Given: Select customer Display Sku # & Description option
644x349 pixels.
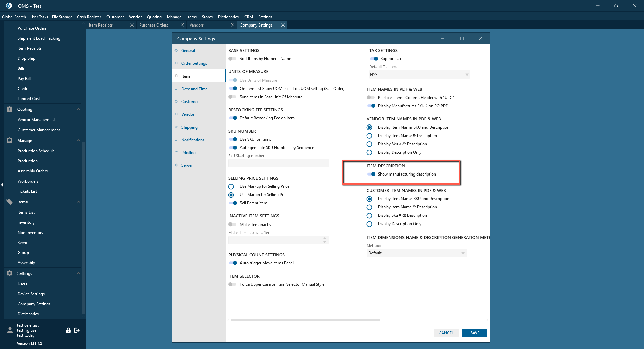Looking at the screenshot, I should pos(369,216).
